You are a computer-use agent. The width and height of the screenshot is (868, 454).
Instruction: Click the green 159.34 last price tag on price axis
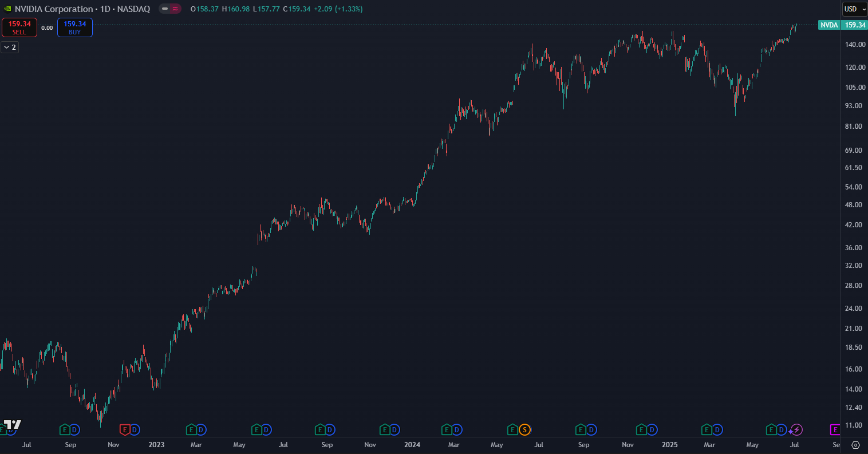tap(855, 25)
